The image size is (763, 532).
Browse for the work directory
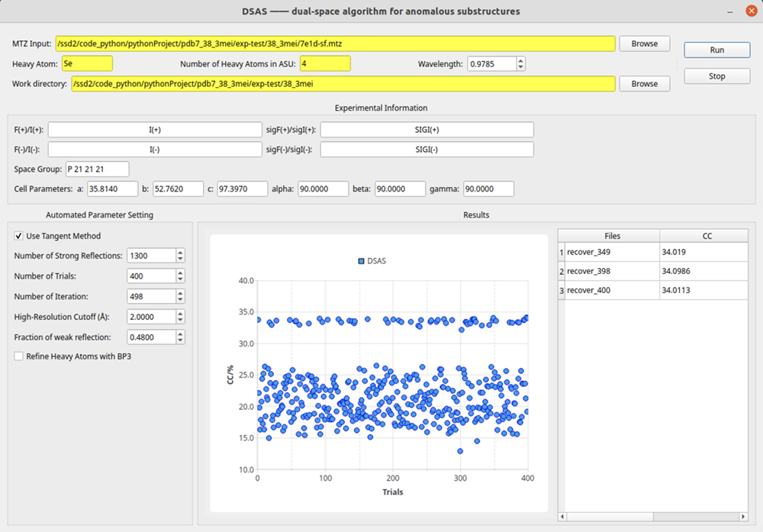click(644, 84)
